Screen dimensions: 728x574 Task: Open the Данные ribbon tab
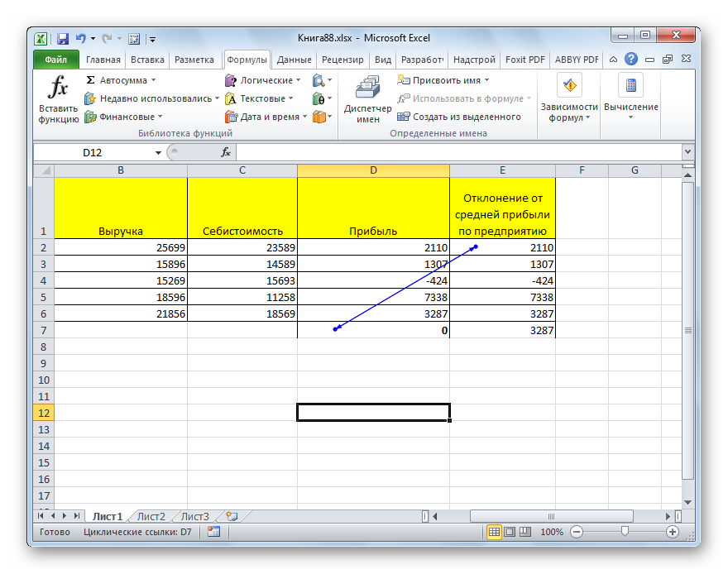(x=294, y=60)
